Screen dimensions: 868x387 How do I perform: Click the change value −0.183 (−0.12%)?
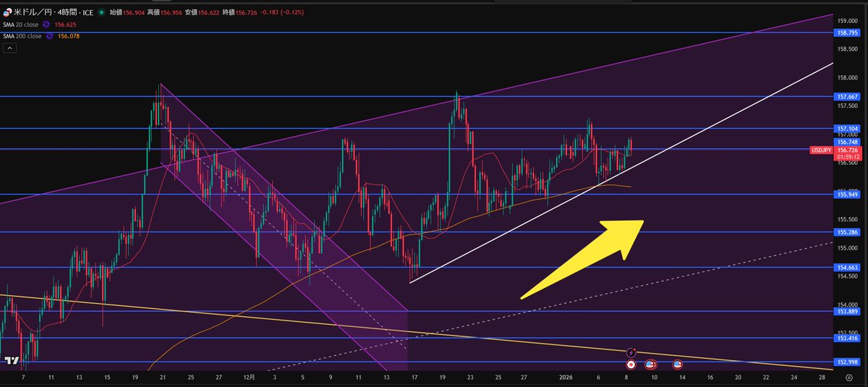282,12
